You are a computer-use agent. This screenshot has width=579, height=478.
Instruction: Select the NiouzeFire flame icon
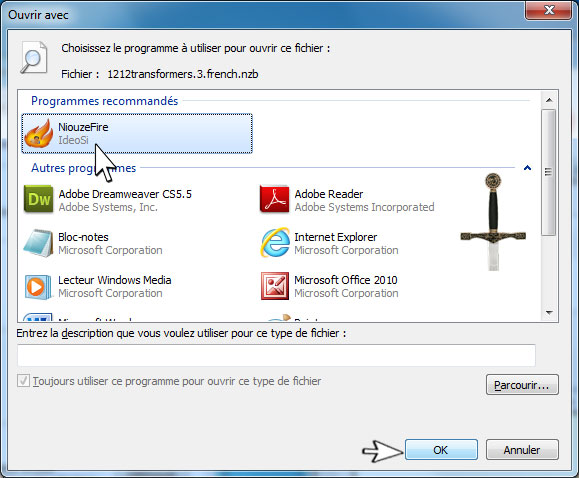39,133
